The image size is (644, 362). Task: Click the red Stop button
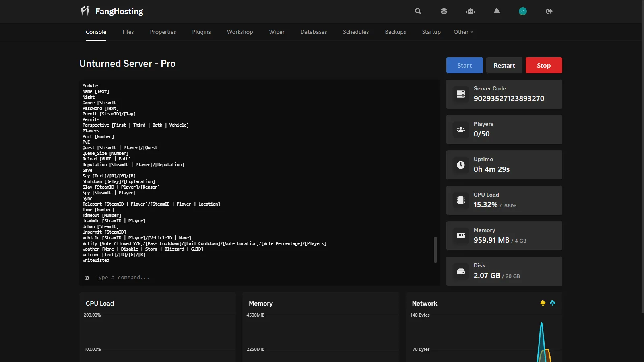pos(544,65)
